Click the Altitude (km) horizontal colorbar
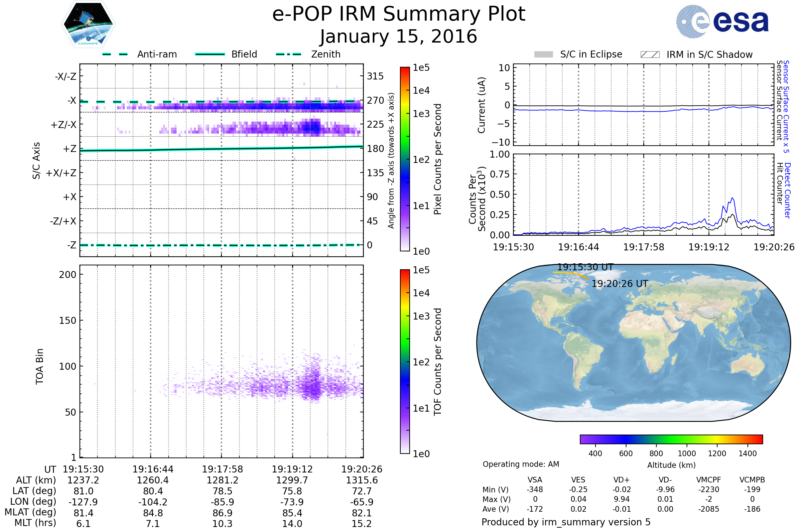 pos(671,439)
